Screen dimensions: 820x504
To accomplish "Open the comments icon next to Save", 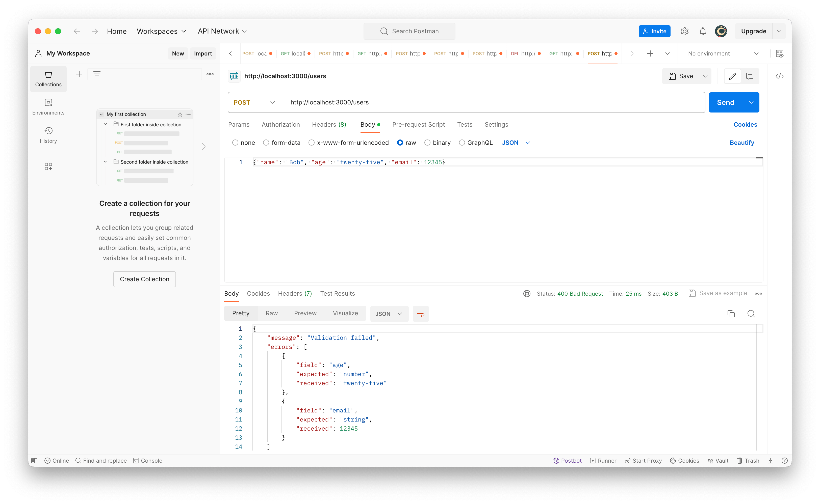I will point(750,76).
